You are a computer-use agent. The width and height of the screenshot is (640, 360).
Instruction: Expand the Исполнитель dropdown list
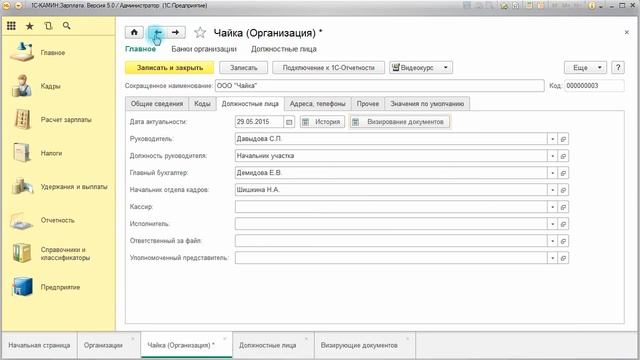tap(553, 224)
